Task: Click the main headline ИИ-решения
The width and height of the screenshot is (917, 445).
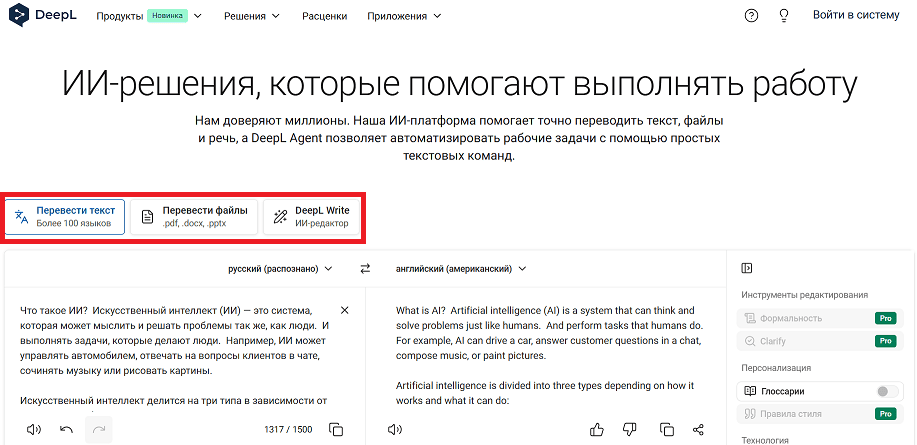Action: click(x=459, y=85)
